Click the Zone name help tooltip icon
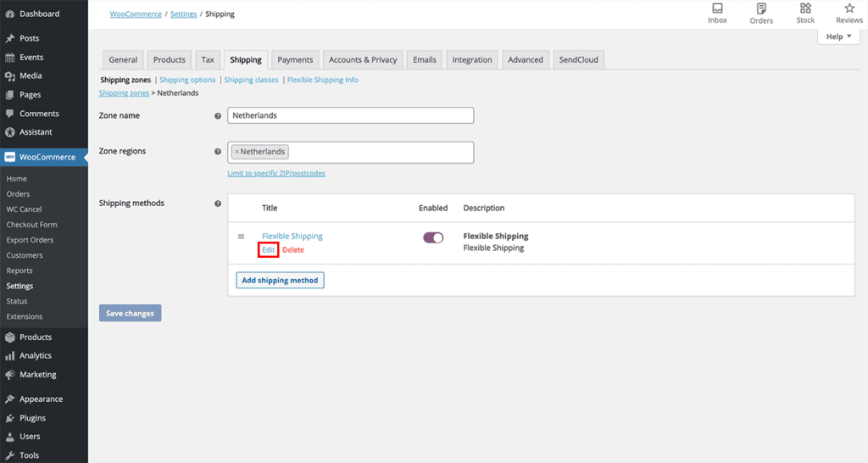 tap(218, 115)
